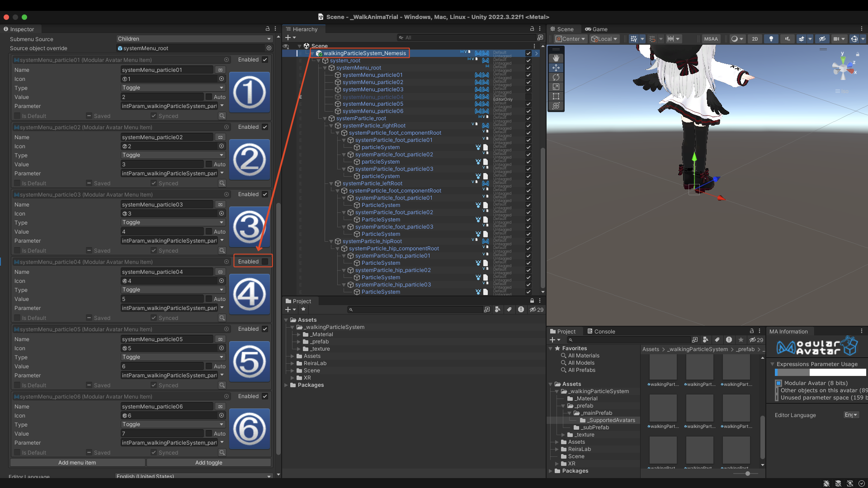The height and width of the screenshot is (488, 868).
Task: Select the Rect transform tool
Action: [x=556, y=96]
